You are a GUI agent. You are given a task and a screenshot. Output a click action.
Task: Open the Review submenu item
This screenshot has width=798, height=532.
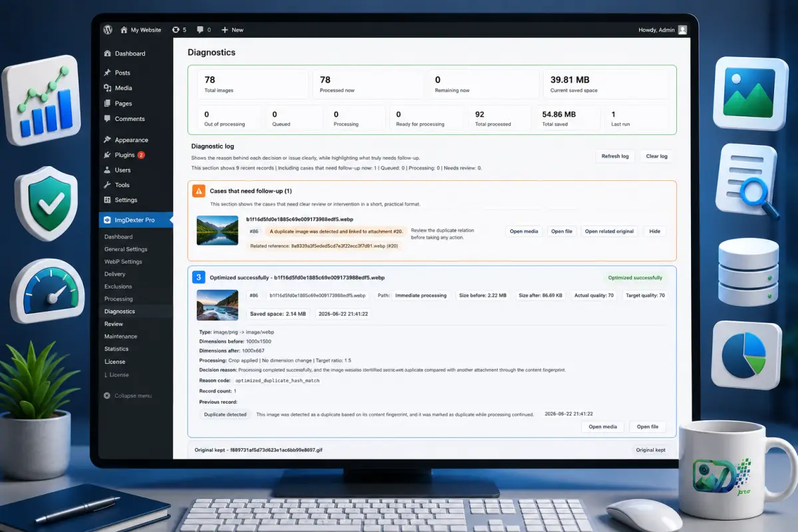point(114,324)
